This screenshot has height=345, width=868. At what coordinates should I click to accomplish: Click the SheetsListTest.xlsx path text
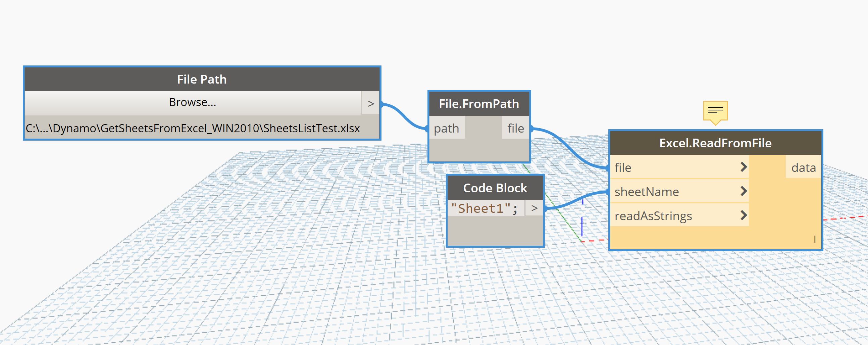[192, 128]
